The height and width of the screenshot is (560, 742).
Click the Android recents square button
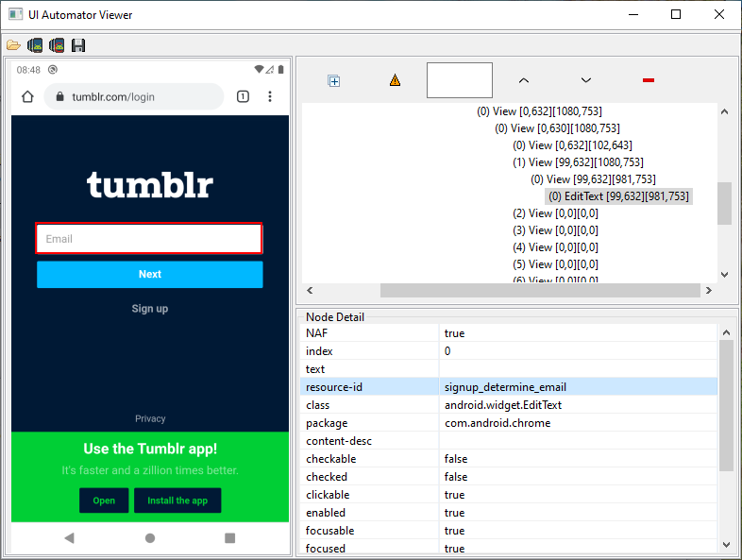coord(230,538)
